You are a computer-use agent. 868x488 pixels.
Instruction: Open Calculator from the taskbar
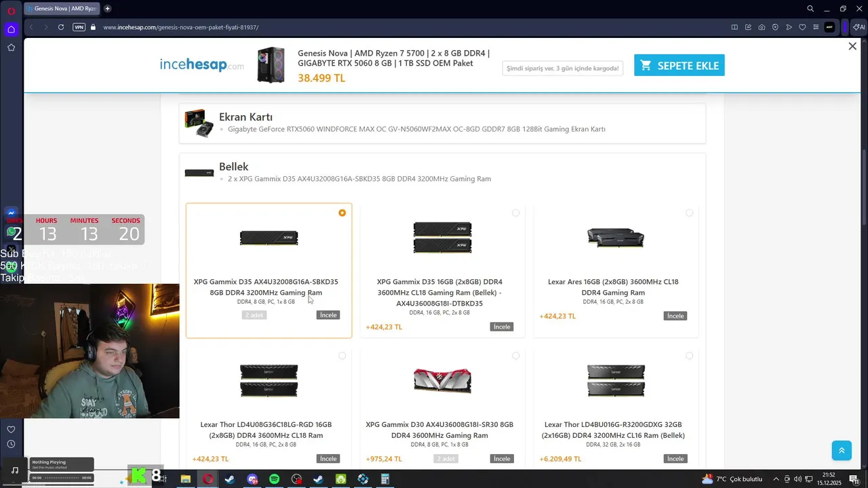384,479
